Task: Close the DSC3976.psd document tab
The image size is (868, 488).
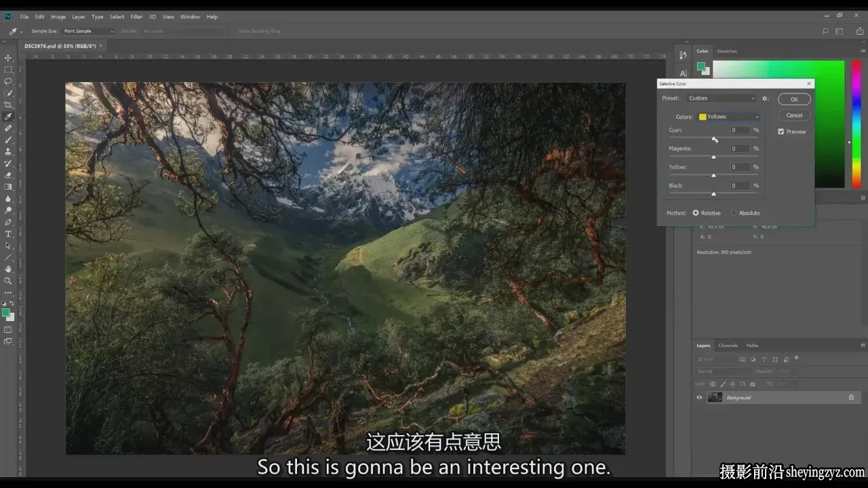Action: [x=100, y=46]
